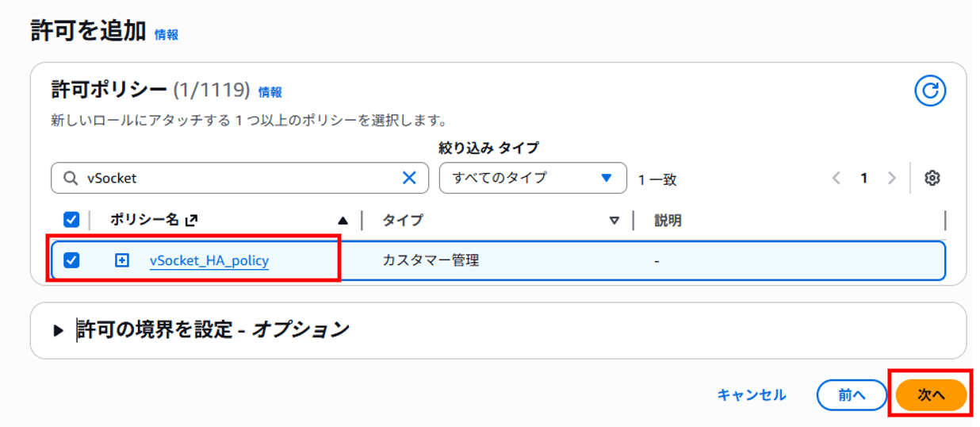
Task: Click the search magnifier icon
Action: [x=70, y=179]
